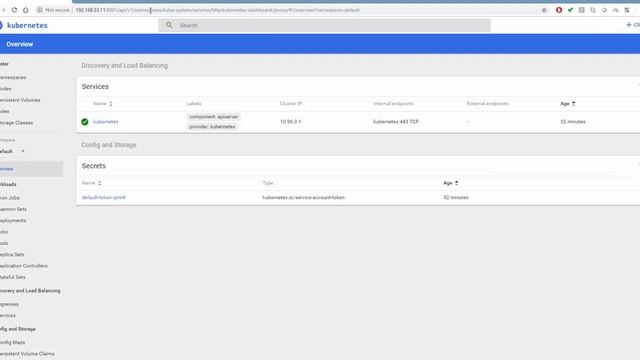Open Storage Classes in the sidebar
640x360 pixels.
click(x=16, y=122)
